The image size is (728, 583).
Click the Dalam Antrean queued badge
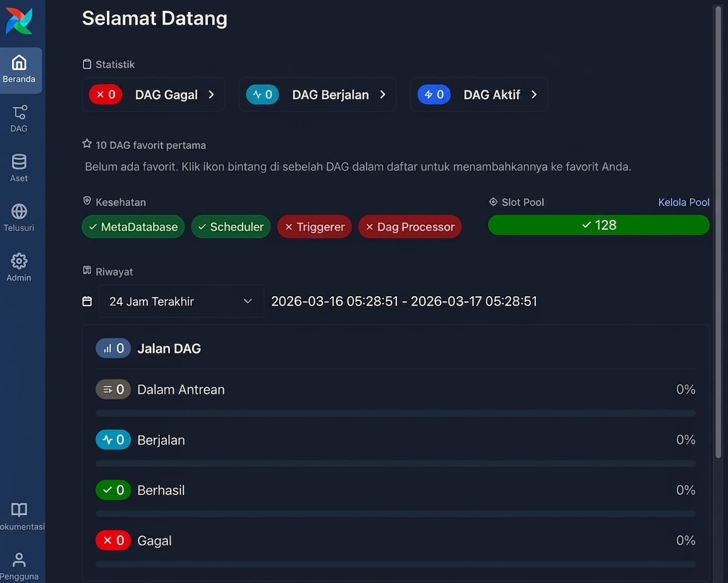point(113,390)
